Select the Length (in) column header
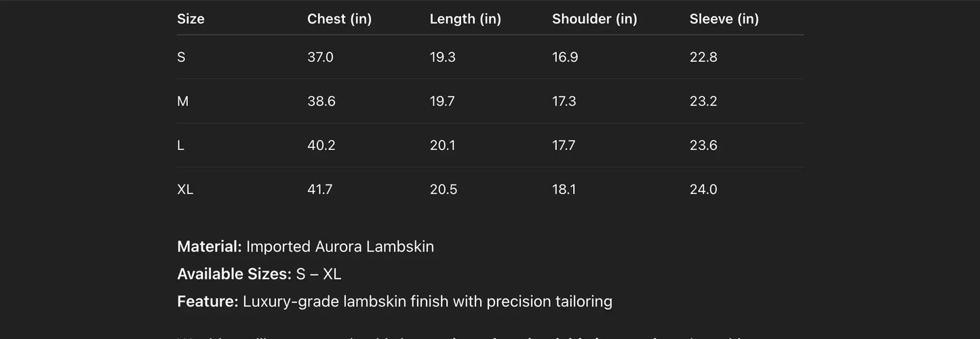Viewport: 980px width, 339px height. pyautogui.click(x=465, y=19)
